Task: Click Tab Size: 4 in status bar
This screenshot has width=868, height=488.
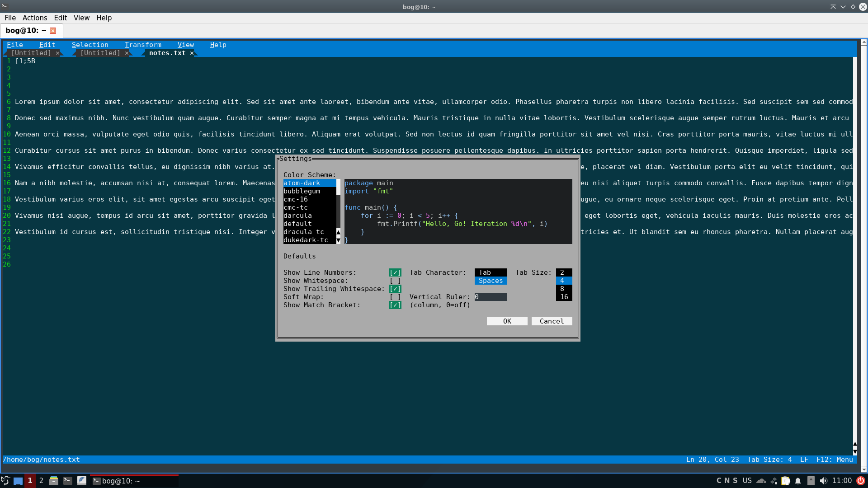Action: (x=769, y=460)
